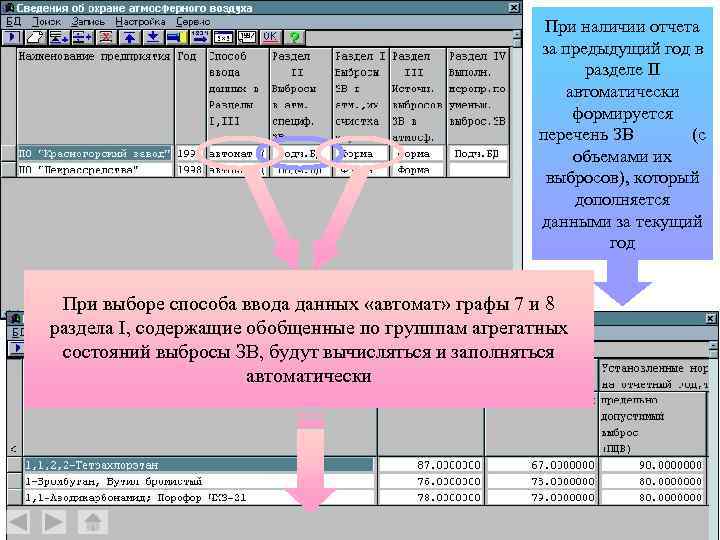Click the blue and yellow bar icon
720x540 pixels.
pyautogui.click(x=176, y=37)
